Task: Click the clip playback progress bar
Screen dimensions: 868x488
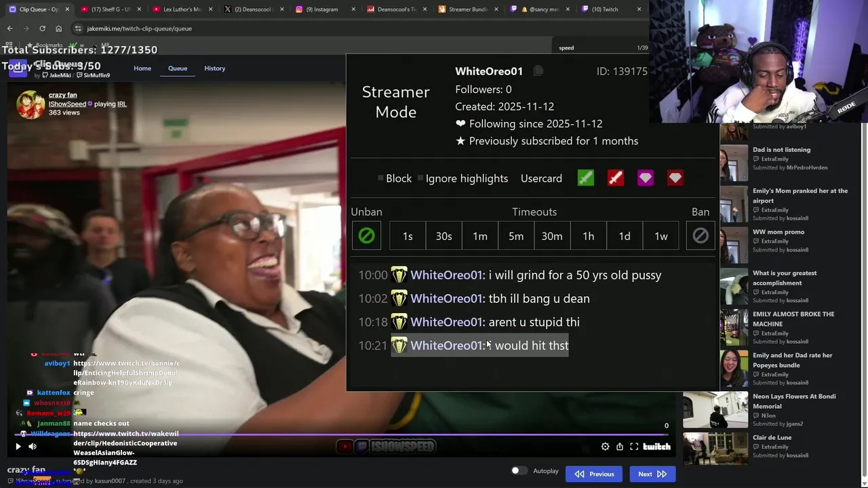Action: (x=341, y=435)
